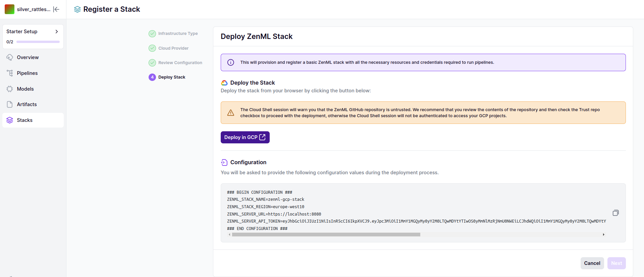644x277 pixels.
Task: Click the Configuration section code icon
Action: 224,163
